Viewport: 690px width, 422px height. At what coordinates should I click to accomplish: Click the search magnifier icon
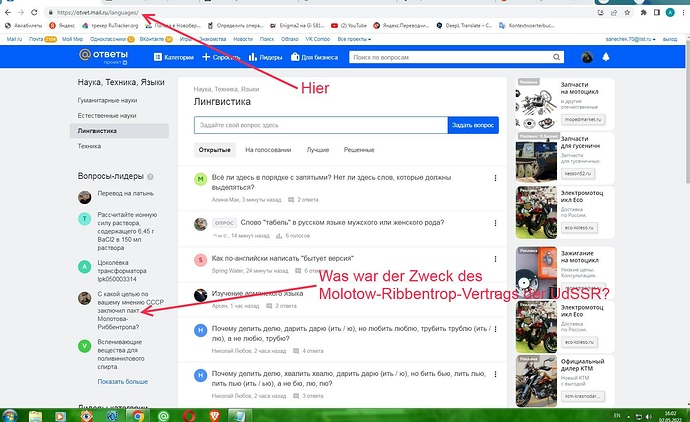(x=556, y=57)
